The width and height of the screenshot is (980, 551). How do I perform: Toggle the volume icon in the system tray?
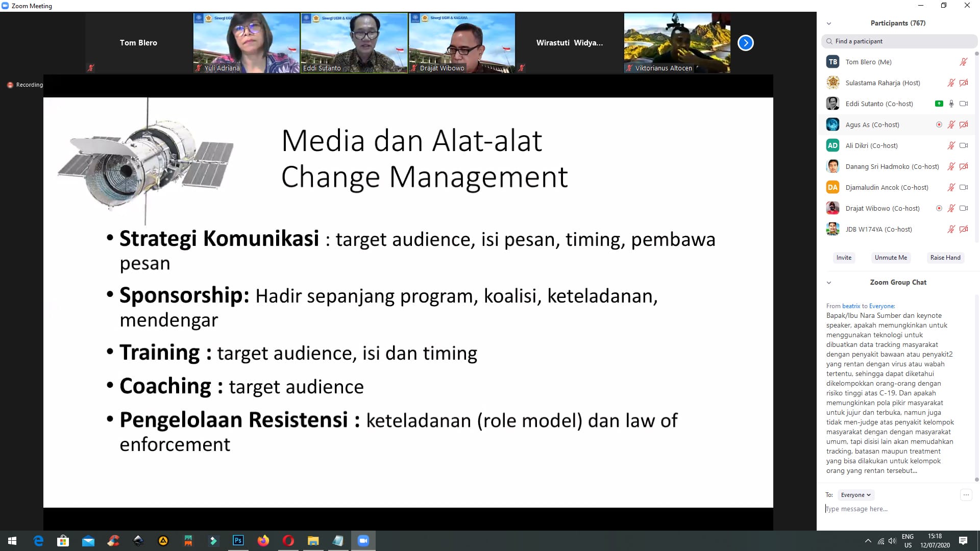coord(892,541)
